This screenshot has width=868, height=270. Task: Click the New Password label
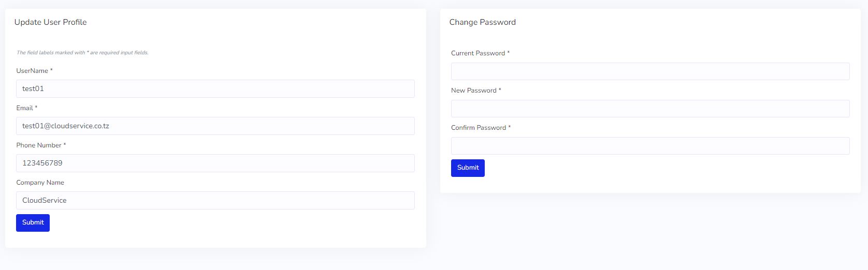point(474,91)
